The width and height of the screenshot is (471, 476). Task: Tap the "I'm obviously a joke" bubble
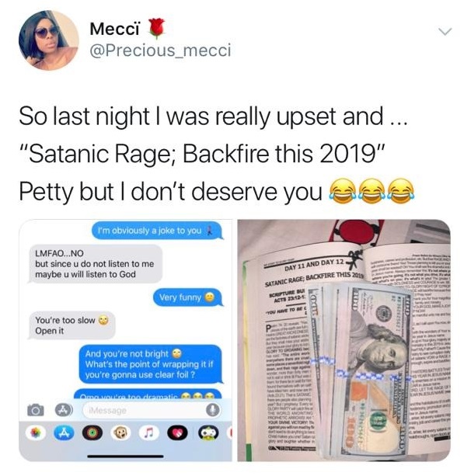157,231
